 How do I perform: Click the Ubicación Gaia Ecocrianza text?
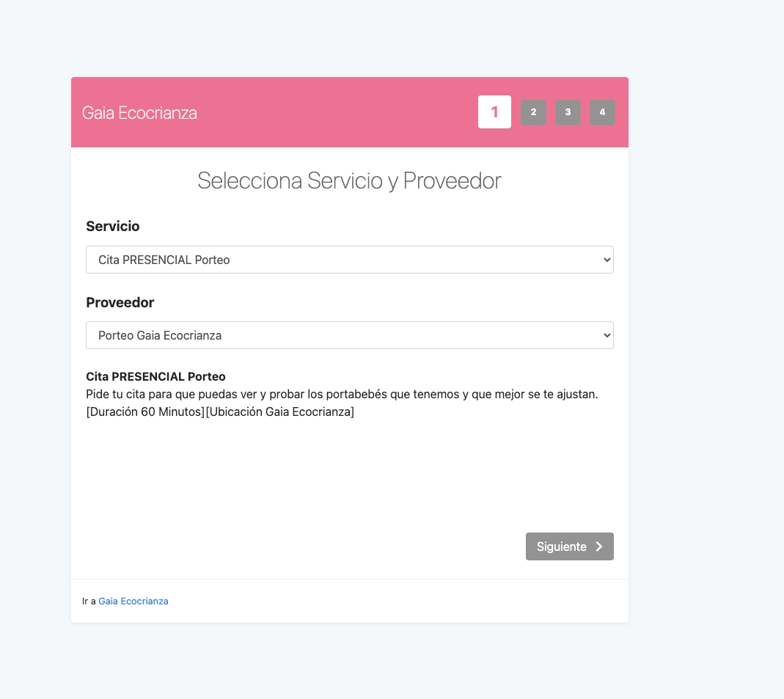(x=280, y=412)
